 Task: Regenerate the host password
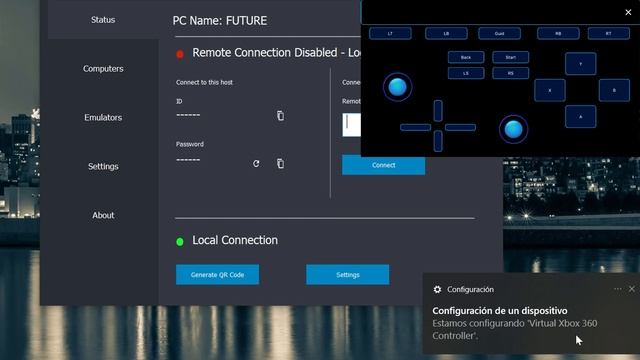[256, 164]
